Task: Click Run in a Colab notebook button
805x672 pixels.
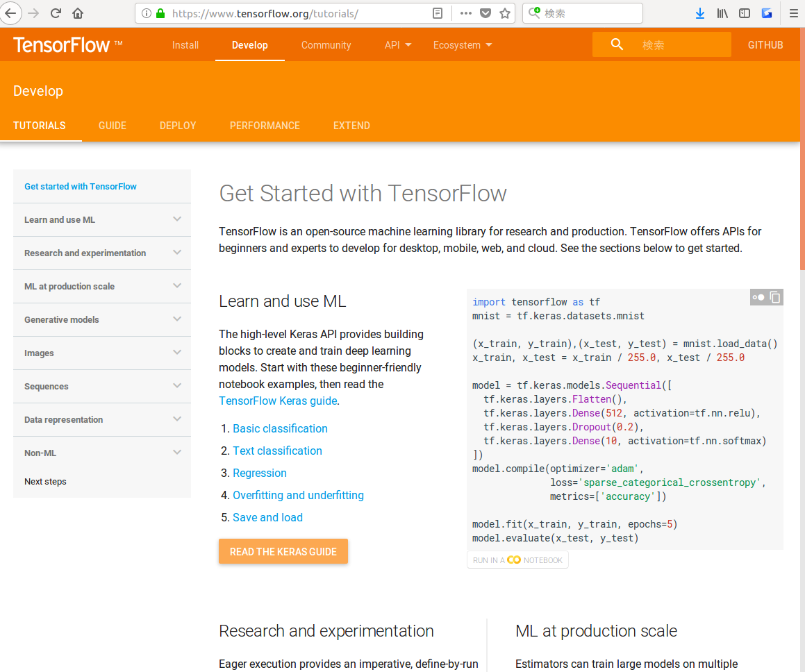Action: point(517,560)
